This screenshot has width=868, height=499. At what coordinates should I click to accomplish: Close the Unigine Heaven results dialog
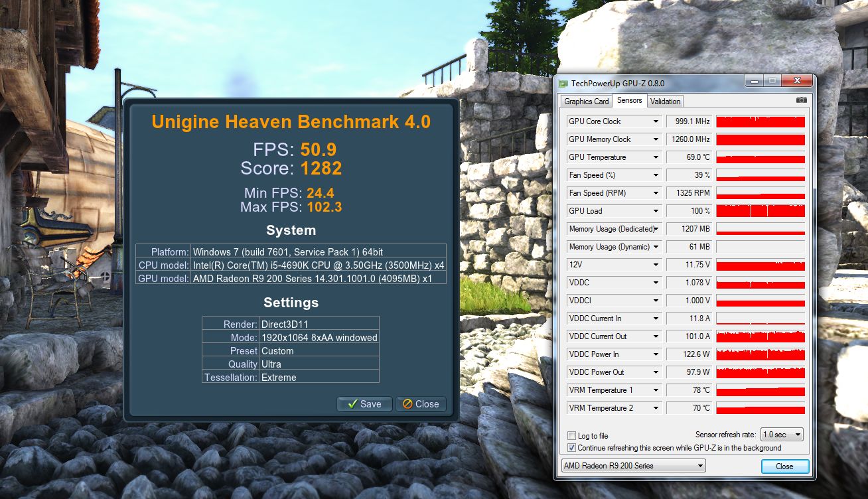[421, 404]
